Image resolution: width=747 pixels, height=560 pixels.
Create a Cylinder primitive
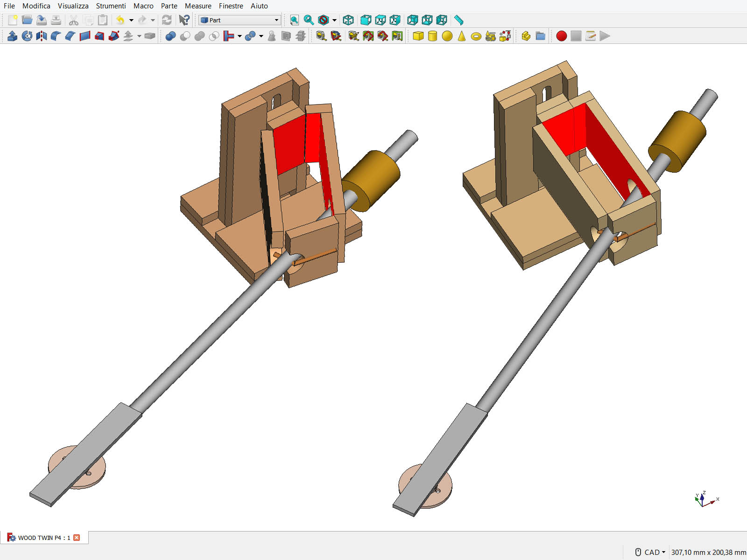pyautogui.click(x=433, y=36)
